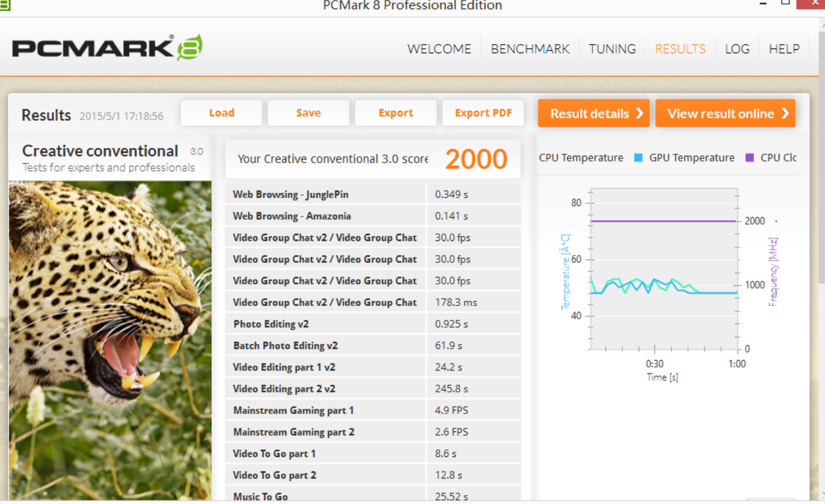Click the Export button
Image resolution: width=825 pixels, height=504 pixels.
(395, 113)
